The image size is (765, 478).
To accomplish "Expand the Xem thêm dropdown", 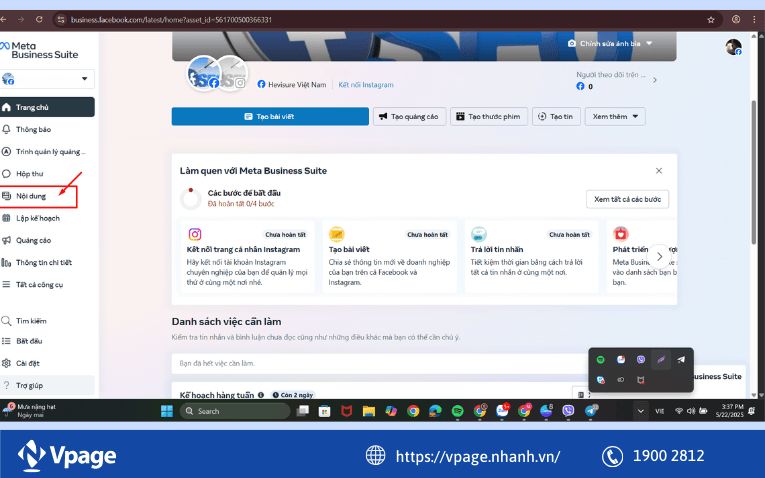I will tap(614, 117).
